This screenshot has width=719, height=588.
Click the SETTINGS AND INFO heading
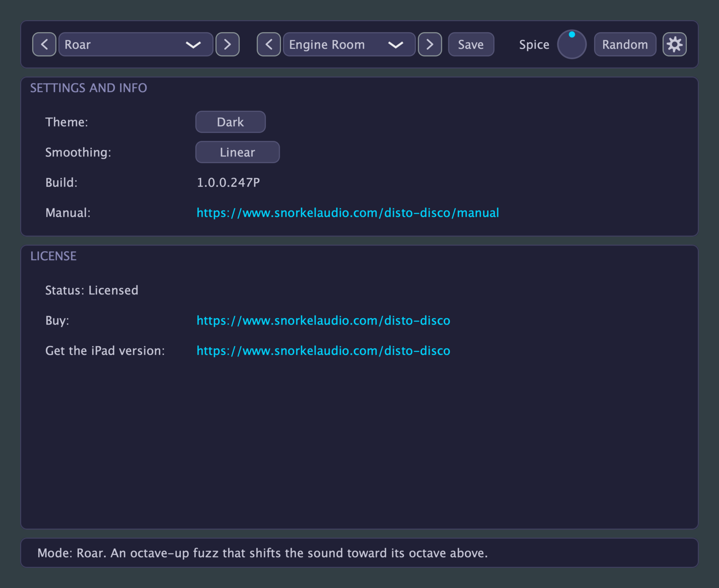pyautogui.click(x=89, y=88)
